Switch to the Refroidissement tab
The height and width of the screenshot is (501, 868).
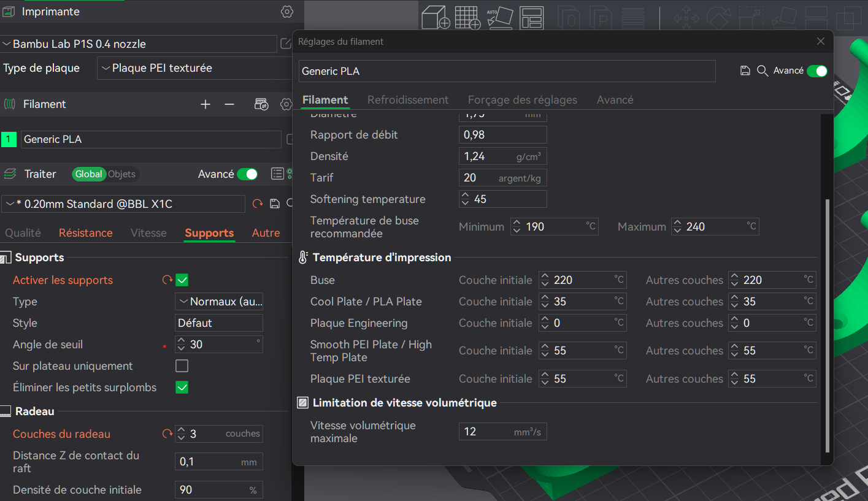point(408,100)
